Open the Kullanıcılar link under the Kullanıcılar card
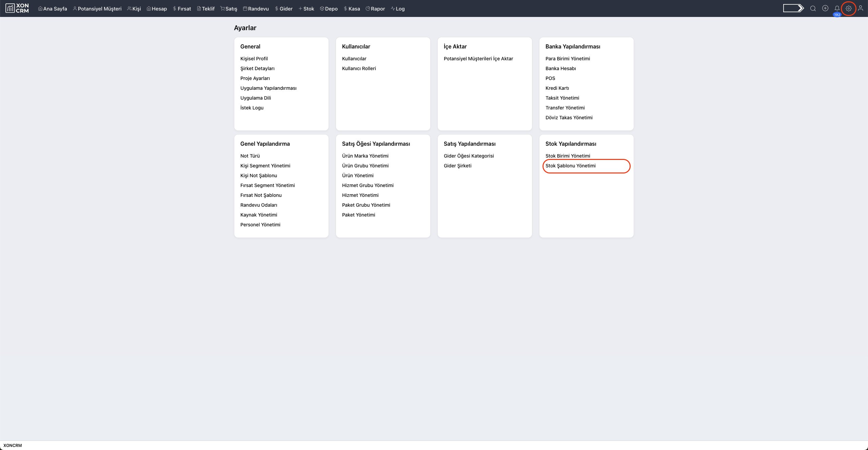This screenshot has width=868, height=450. click(354, 59)
